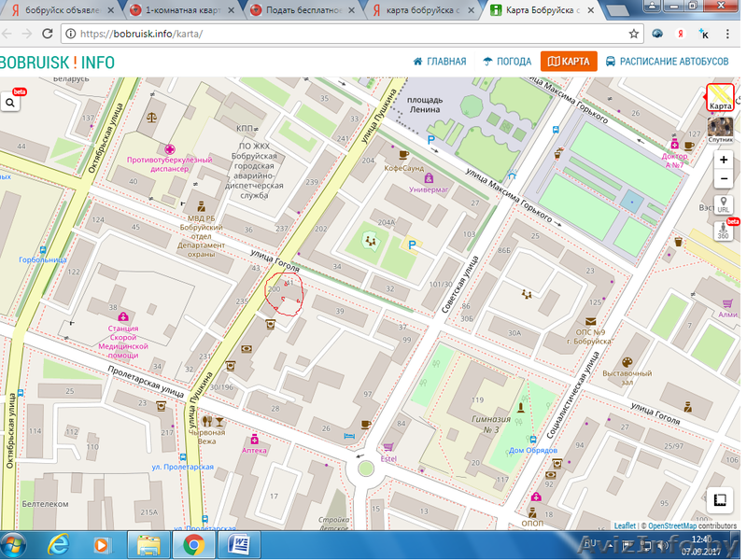Go to РАСПИСАНИЕ АВТОБУСОВ bus schedule

click(x=667, y=62)
